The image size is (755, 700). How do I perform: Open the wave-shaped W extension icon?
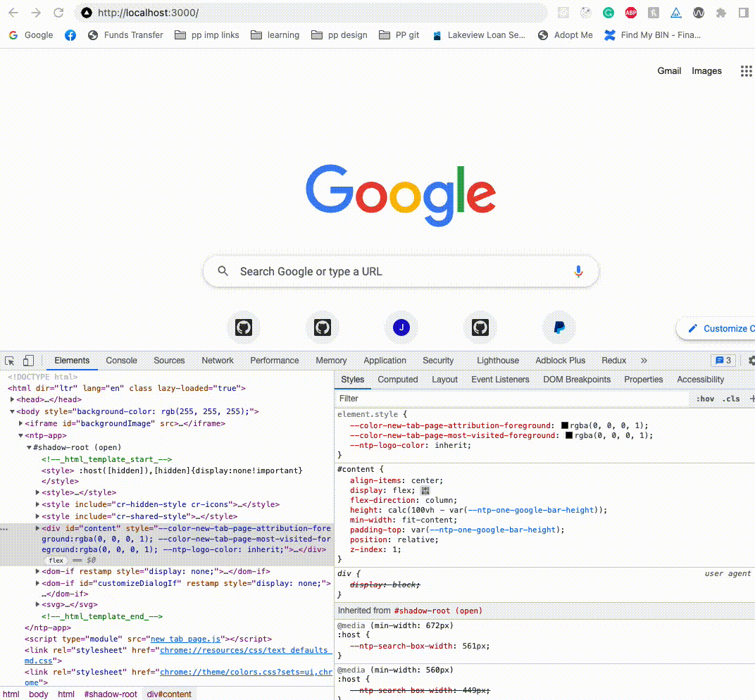[x=698, y=13]
